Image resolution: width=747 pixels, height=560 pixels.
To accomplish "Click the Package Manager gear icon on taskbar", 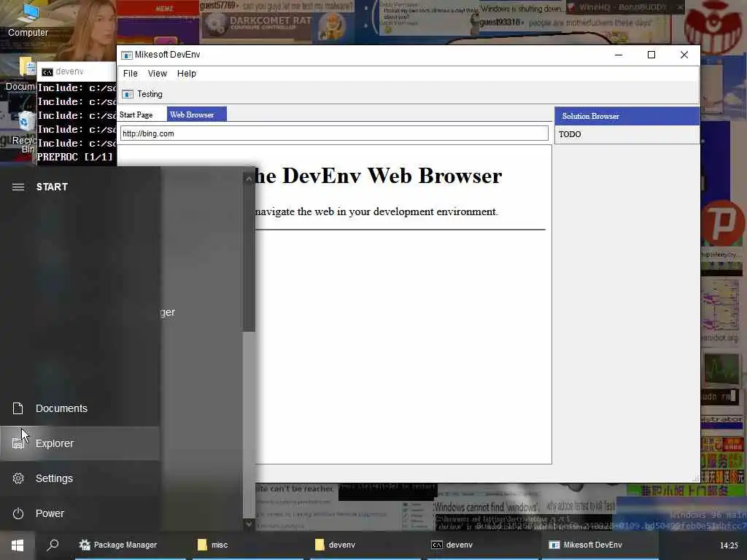I will (x=85, y=545).
